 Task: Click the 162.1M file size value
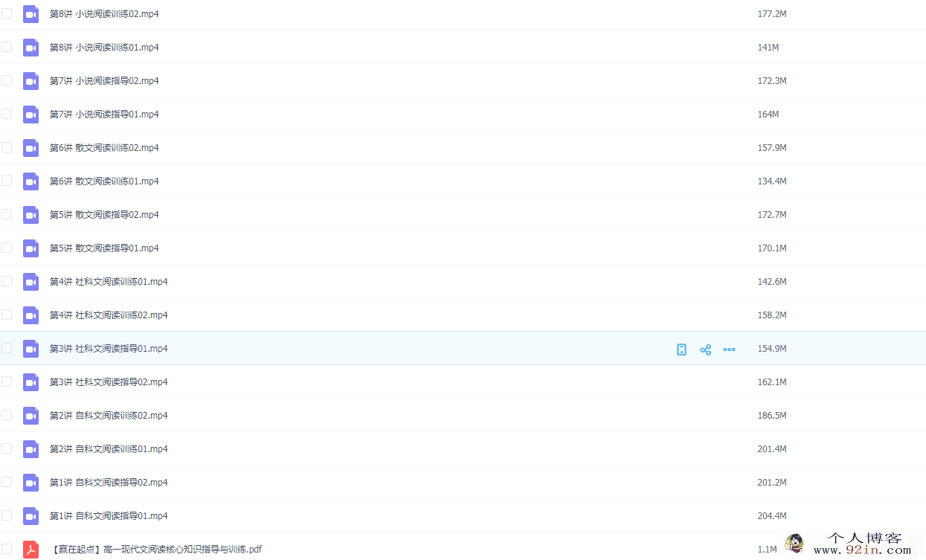(772, 382)
